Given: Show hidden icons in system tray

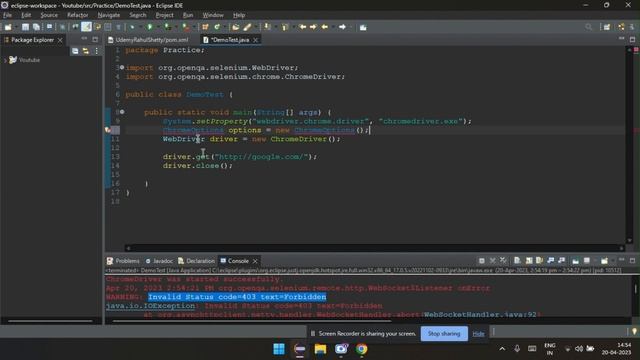Looking at the screenshot, I should (502, 349).
